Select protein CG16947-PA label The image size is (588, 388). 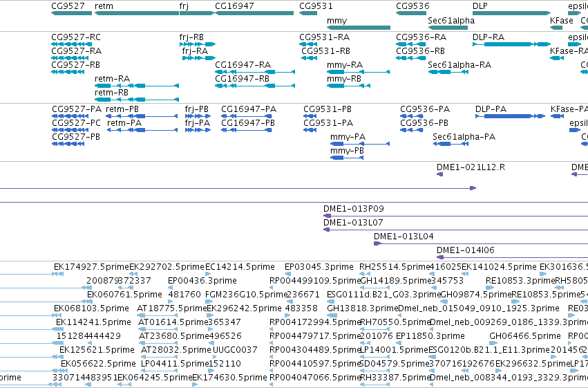coord(249,109)
